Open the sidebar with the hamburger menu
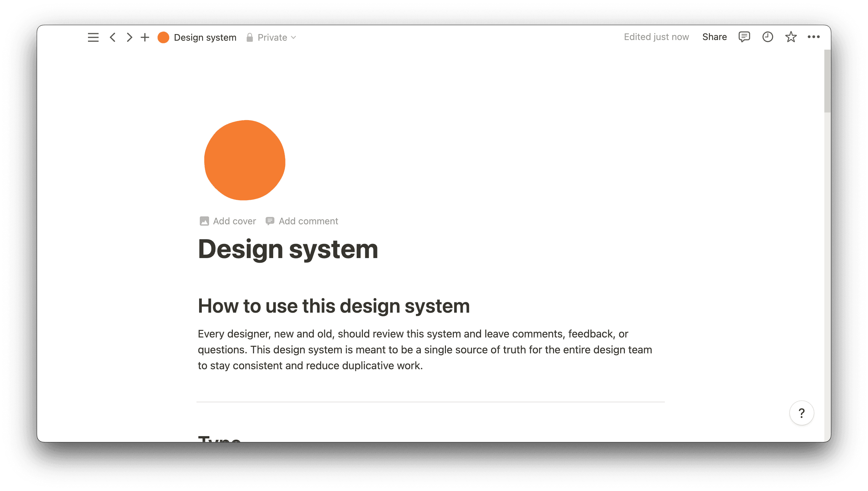Screen dimensions: 868x491 pos(92,37)
